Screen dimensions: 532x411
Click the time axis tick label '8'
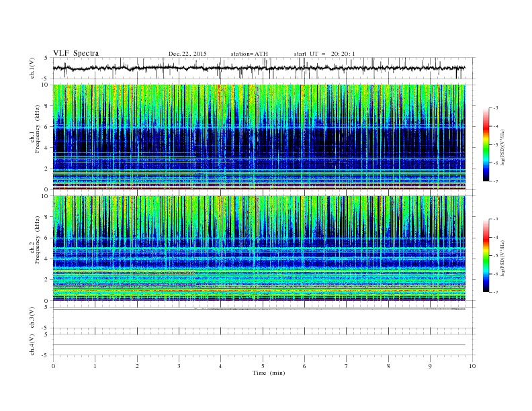[x=388, y=366]
